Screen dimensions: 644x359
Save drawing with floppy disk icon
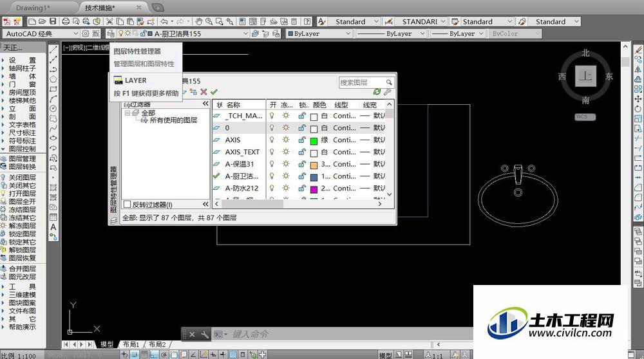point(53,21)
